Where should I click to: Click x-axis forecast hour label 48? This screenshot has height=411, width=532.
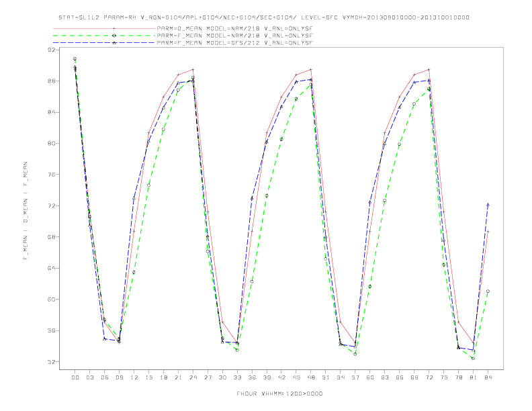(x=311, y=377)
